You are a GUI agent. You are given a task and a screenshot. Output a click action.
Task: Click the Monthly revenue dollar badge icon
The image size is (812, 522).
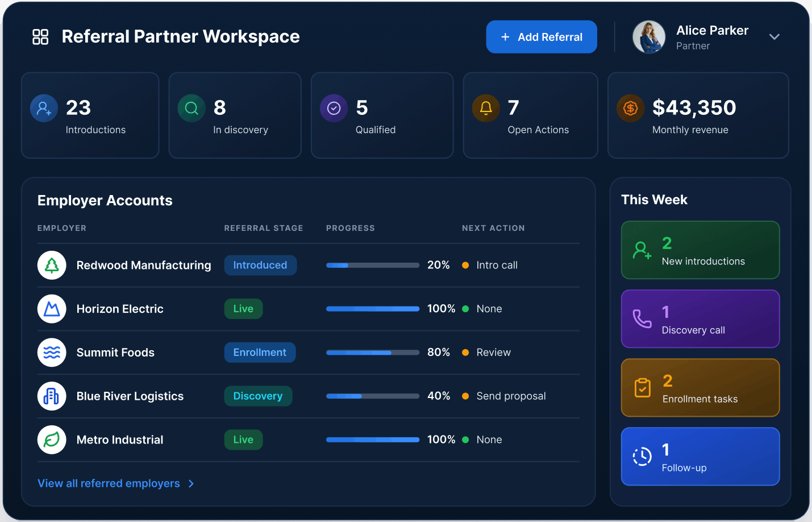[x=631, y=108]
